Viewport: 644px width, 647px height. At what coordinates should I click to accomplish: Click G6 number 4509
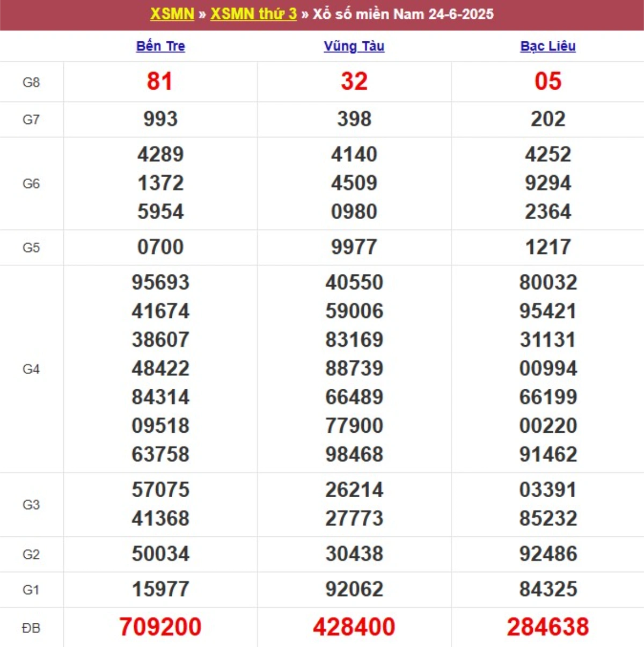click(x=354, y=183)
